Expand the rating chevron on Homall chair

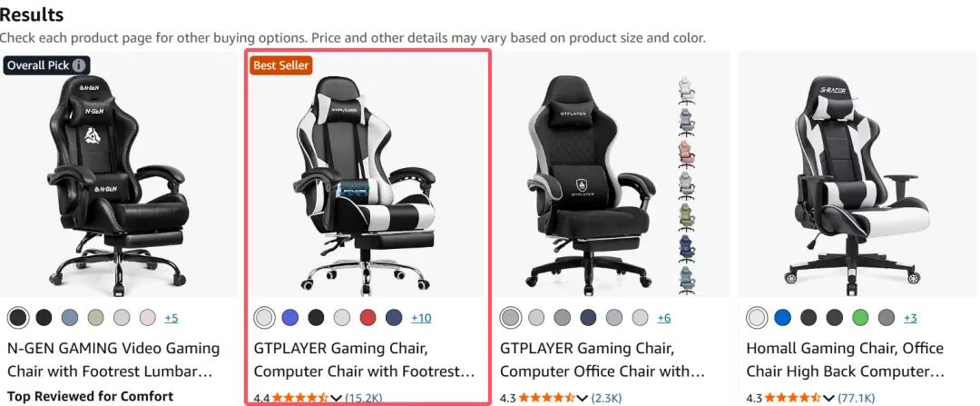click(x=828, y=398)
